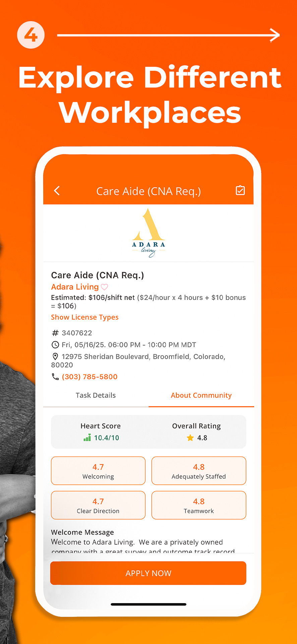The width and height of the screenshot is (297, 644).
Task: Tap the phone handset icon
Action: [x=55, y=377]
